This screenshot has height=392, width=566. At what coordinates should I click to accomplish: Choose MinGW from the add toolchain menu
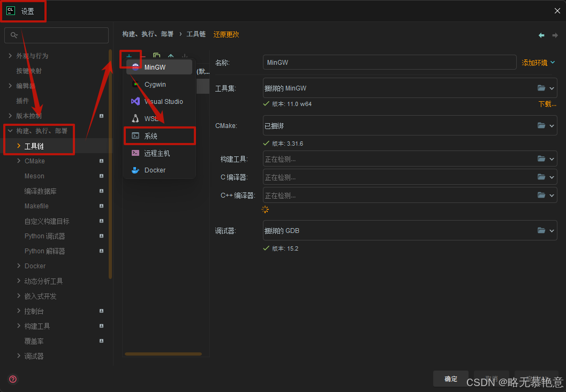pyautogui.click(x=159, y=67)
